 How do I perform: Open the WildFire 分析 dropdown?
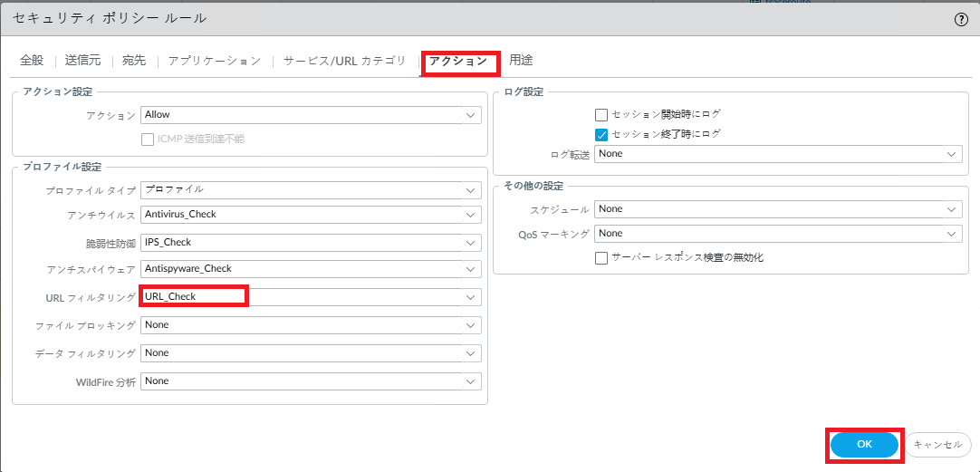tap(311, 381)
